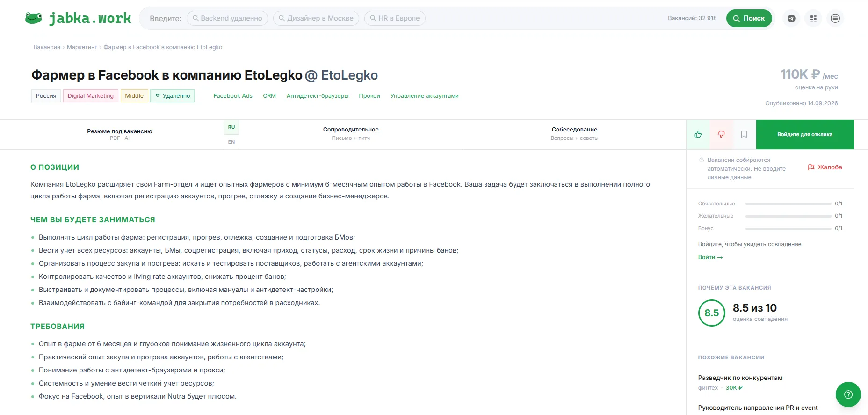This screenshot has height=415, width=868.
Task: Select HR в Европе search suggestion
Action: (395, 18)
